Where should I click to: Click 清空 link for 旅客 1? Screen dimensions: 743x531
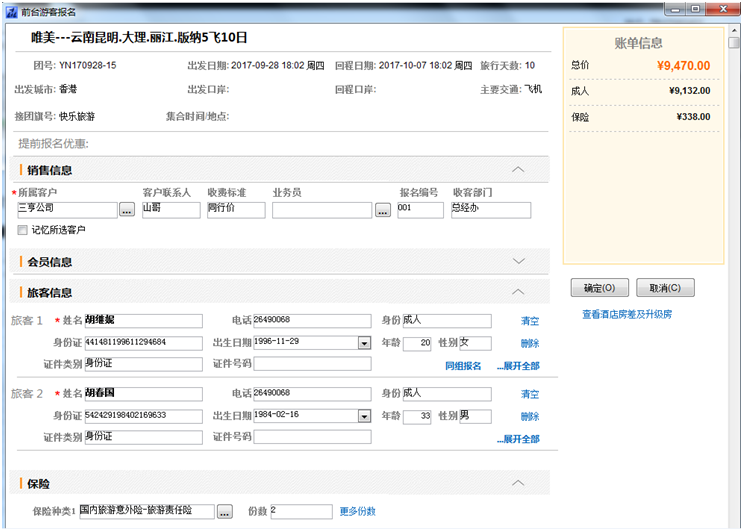click(530, 321)
